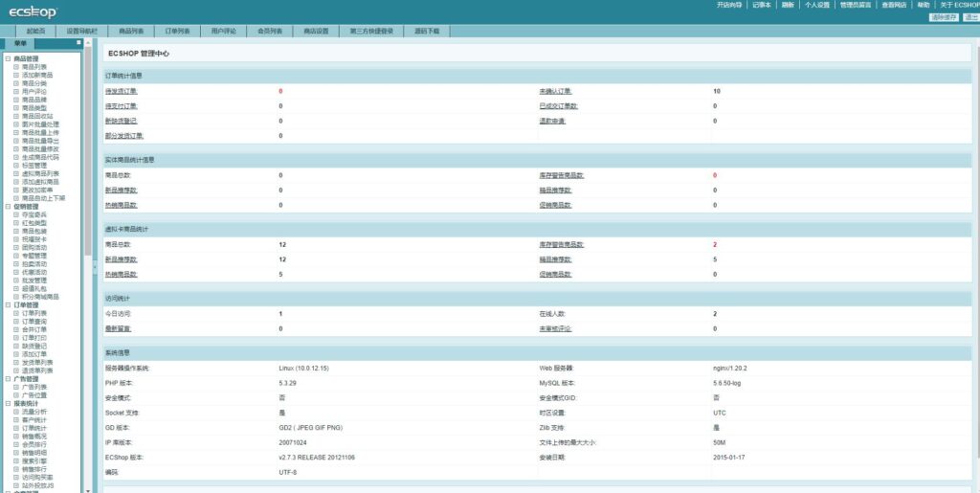Click the small square icon in 菜单 header
This screenshot has width=980, height=493.
coord(78,43)
